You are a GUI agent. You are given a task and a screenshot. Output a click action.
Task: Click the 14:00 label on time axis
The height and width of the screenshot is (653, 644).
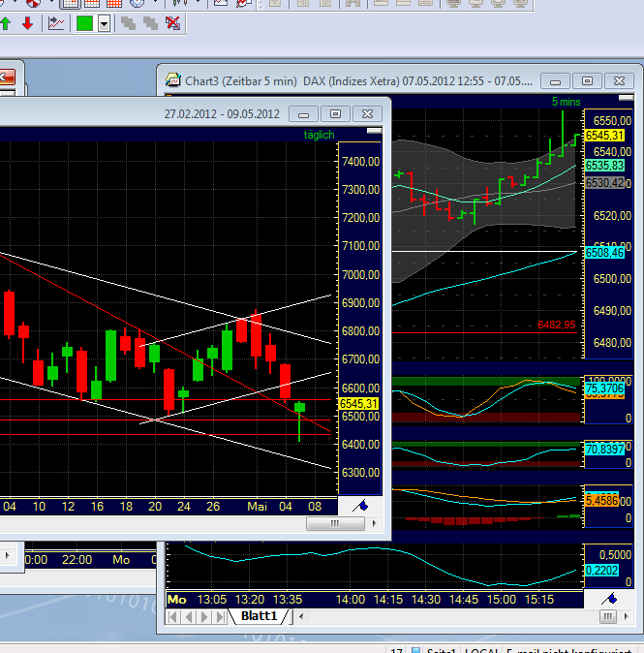(351, 600)
